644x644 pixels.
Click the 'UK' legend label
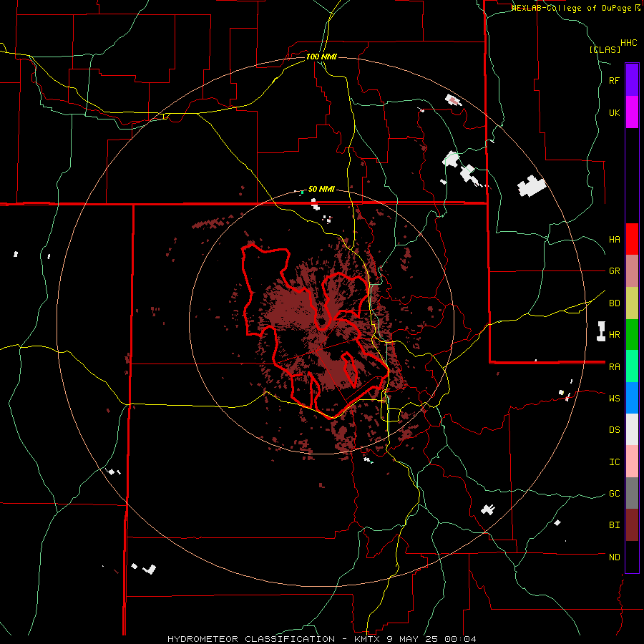tap(614, 112)
